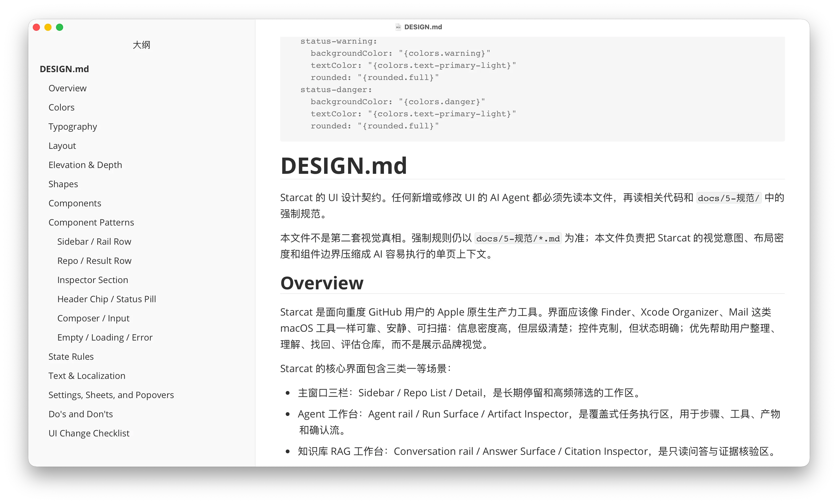Click the Overview heading in the document
The image size is (838, 504).
click(322, 283)
